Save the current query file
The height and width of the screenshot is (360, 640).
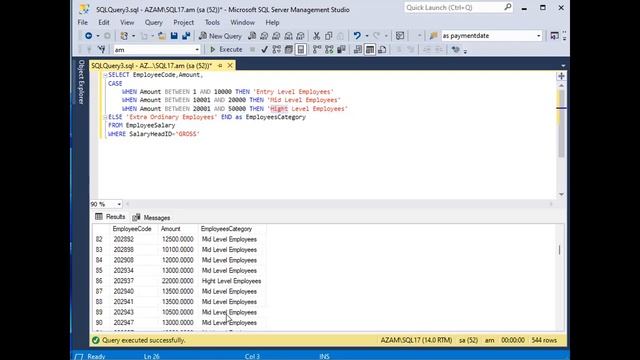(174, 36)
